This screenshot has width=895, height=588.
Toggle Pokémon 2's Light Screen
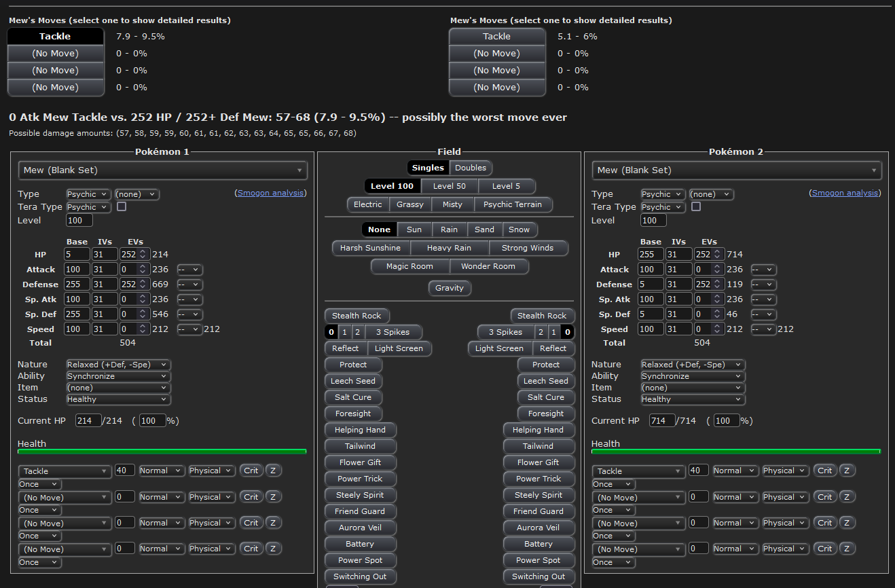(x=499, y=348)
